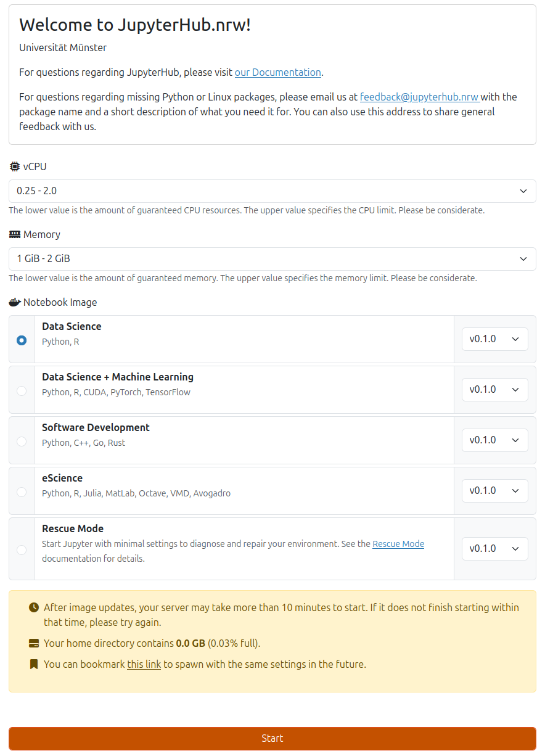The image size is (545, 756).
Task: Open the Rescue Mode documentation link
Action: 398,544
